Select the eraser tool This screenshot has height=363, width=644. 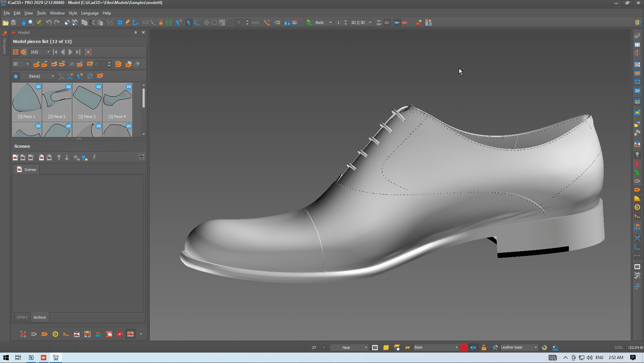(x=67, y=22)
